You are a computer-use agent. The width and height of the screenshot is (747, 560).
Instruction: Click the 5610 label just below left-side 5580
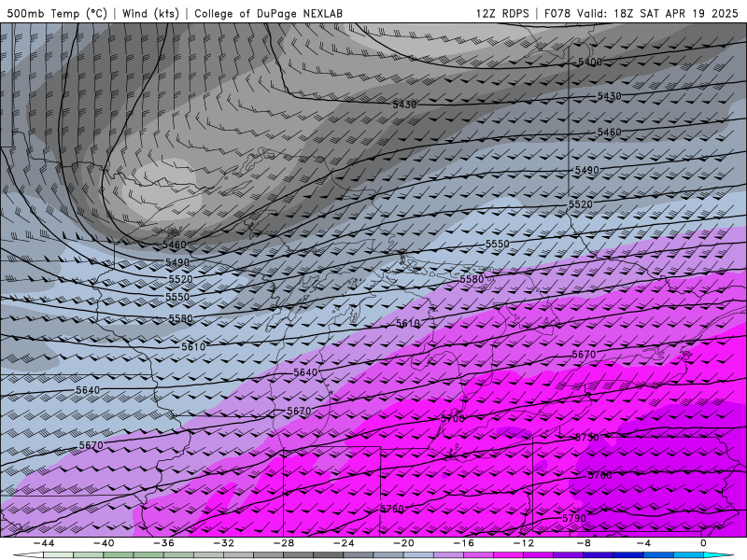[x=193, y=347]
